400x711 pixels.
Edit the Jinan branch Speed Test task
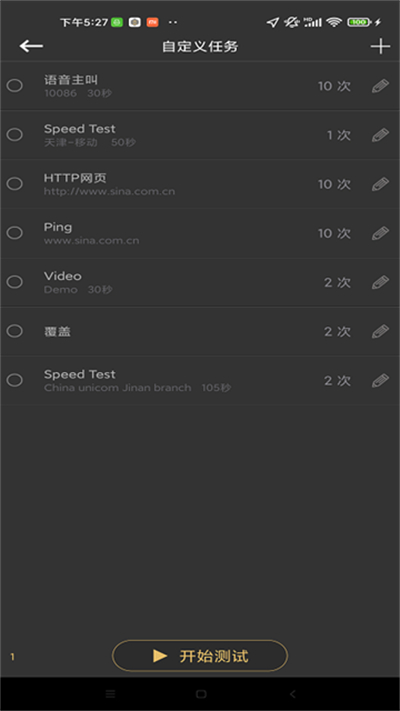click(x=380, y=380)
